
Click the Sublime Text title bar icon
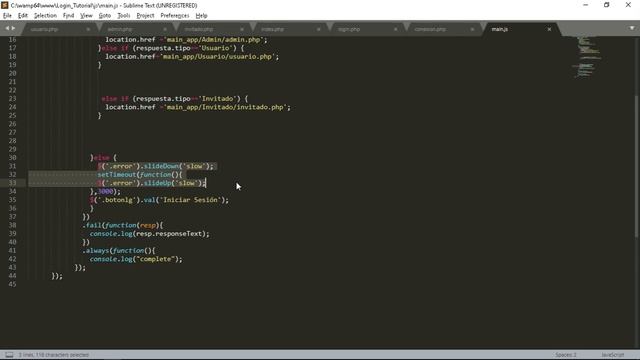point(5,5)
